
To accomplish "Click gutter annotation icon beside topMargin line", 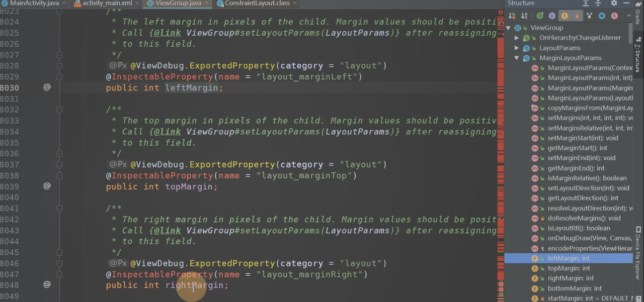I will pyautogui.click(x=47, y=186).
